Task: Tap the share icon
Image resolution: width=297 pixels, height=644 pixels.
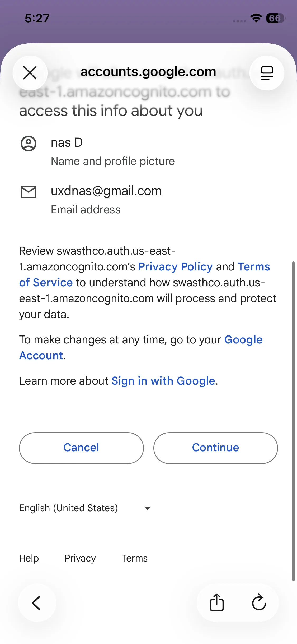Action: [217, 603]
